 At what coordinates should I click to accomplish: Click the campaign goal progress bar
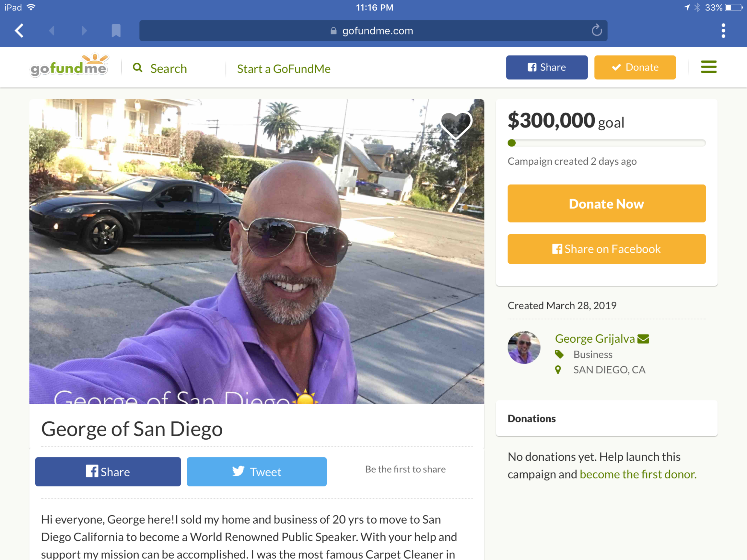pos(606,143)
